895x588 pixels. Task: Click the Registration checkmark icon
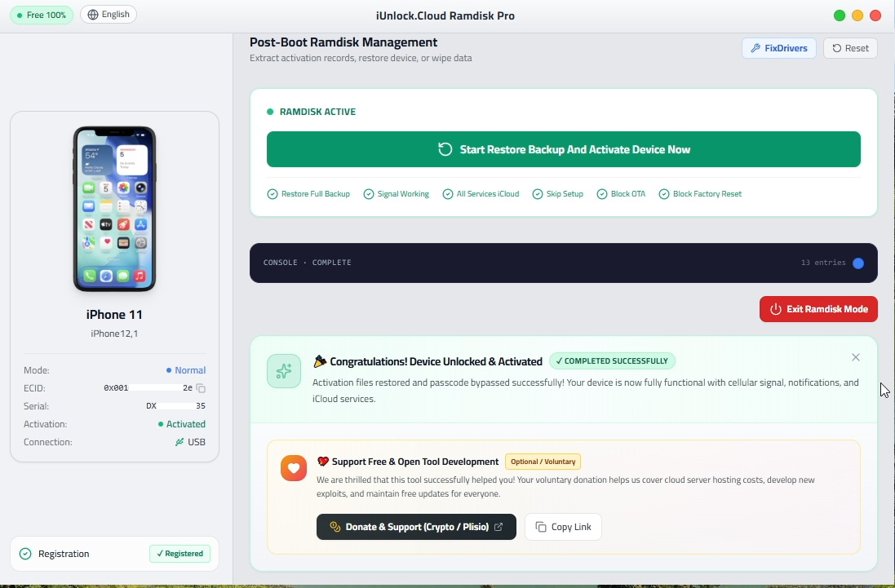tap(25, 554)
